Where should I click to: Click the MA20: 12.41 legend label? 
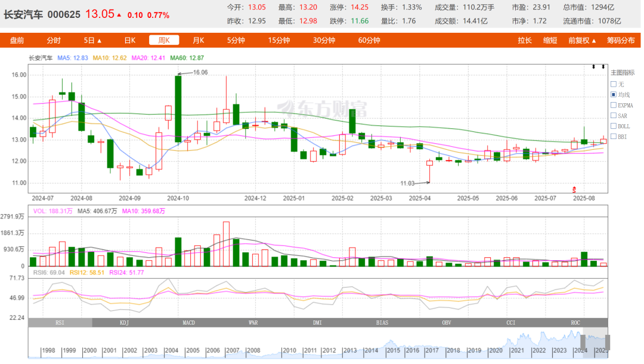pos(148,58)
